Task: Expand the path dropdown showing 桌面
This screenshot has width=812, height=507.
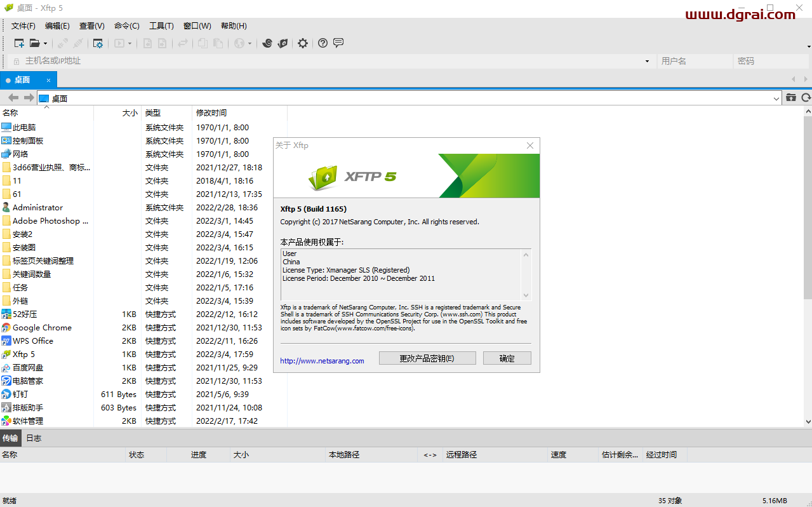Action: coord(777,98)
